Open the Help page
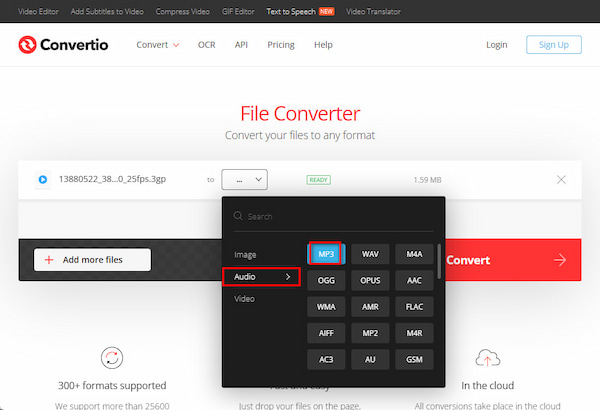Screen dimensions: 600x410 [x=323, y=45]
